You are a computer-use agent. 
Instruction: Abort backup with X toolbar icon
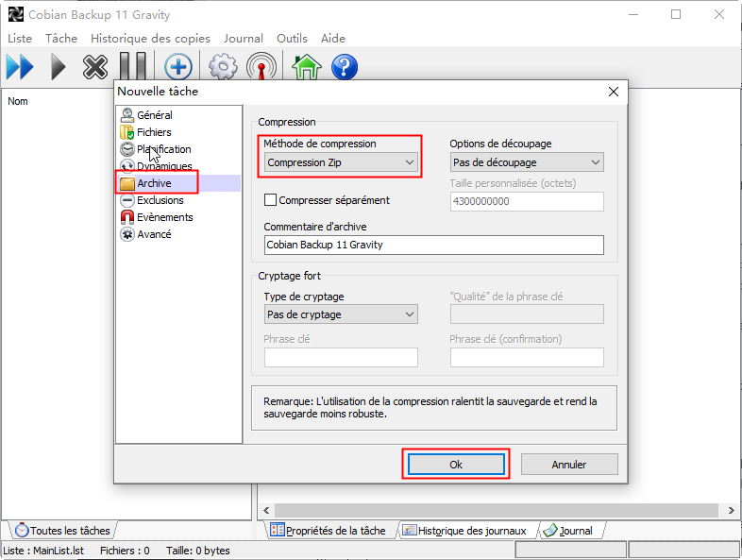[x=95, y=67]
